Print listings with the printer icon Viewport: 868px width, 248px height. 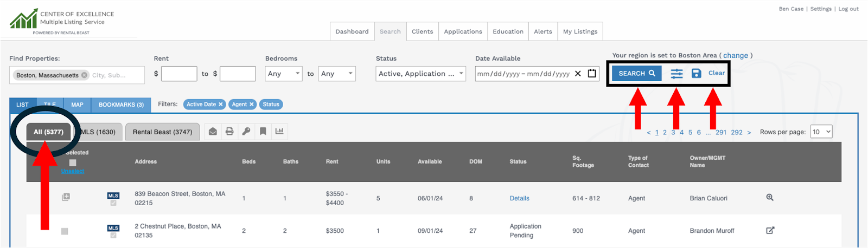coord(229,131)
